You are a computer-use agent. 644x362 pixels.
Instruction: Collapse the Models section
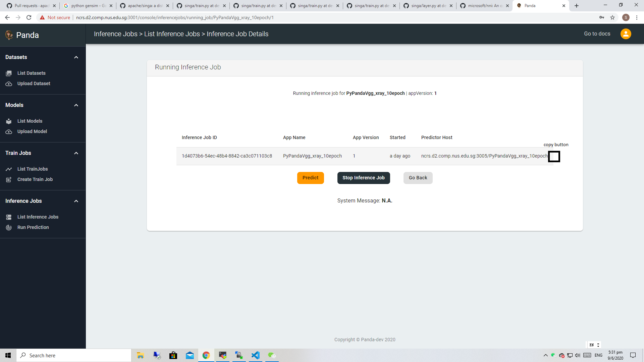click(x=76, y=105)
